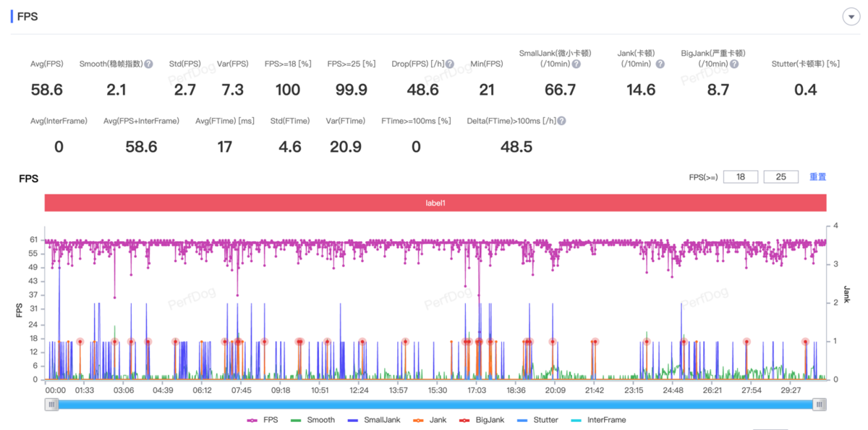868x430 pixels.
Task: Toggle the BigJank series in the legend
Action: (483, 420)
